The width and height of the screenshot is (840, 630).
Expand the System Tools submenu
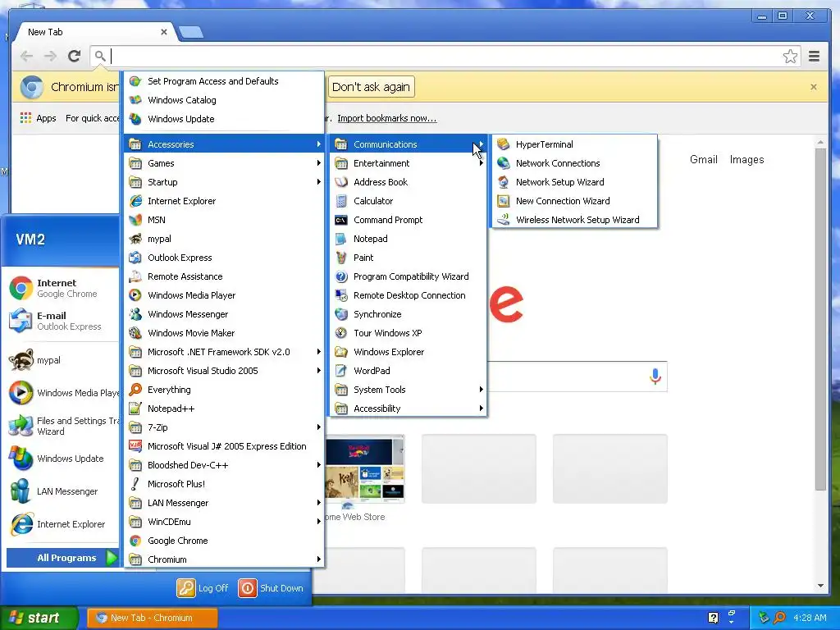[409, 390]
